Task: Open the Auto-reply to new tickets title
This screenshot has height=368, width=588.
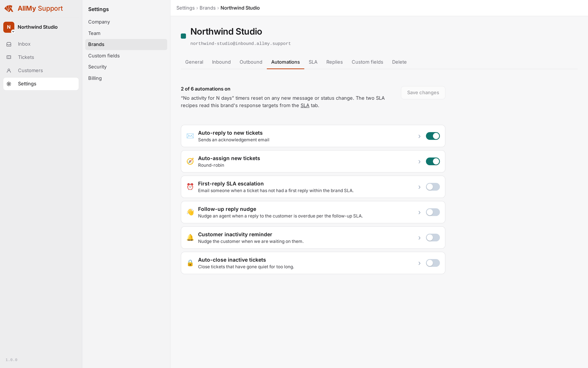Action: click(x=230, y=133)
